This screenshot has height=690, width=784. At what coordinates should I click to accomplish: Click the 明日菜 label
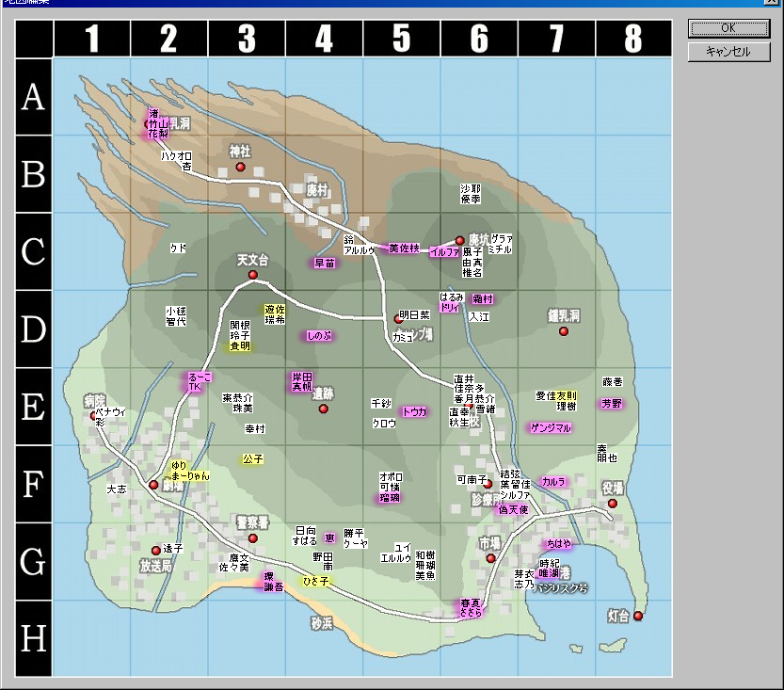(x=415, y=315)
